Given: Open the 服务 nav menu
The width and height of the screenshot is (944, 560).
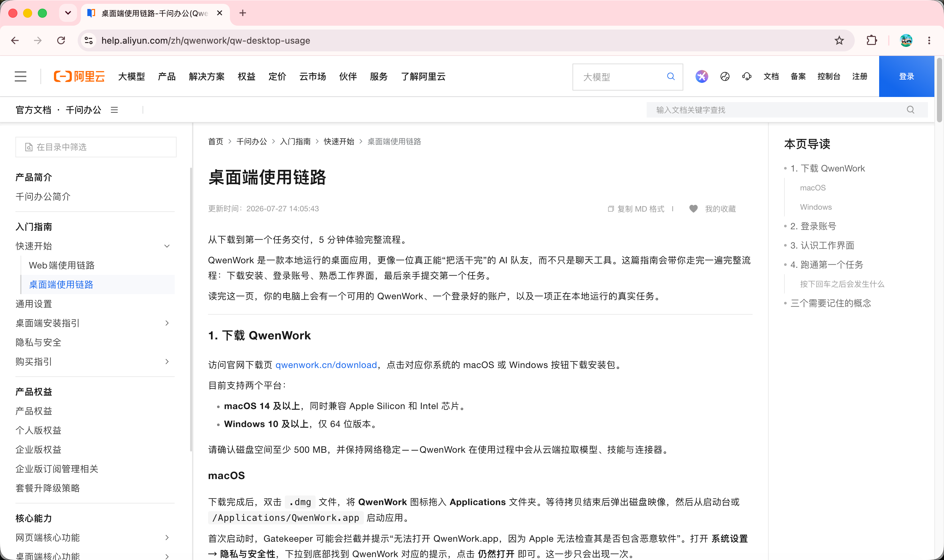Looking at the screenshot, I should pyautogui.click(x=379, y=77).
